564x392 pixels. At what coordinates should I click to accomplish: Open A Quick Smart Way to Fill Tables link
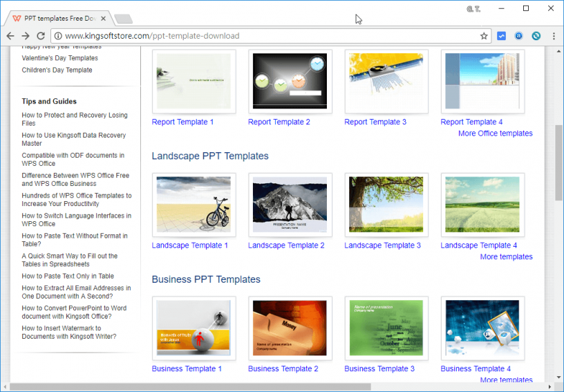pyautogui.click(x=69, y=260)
